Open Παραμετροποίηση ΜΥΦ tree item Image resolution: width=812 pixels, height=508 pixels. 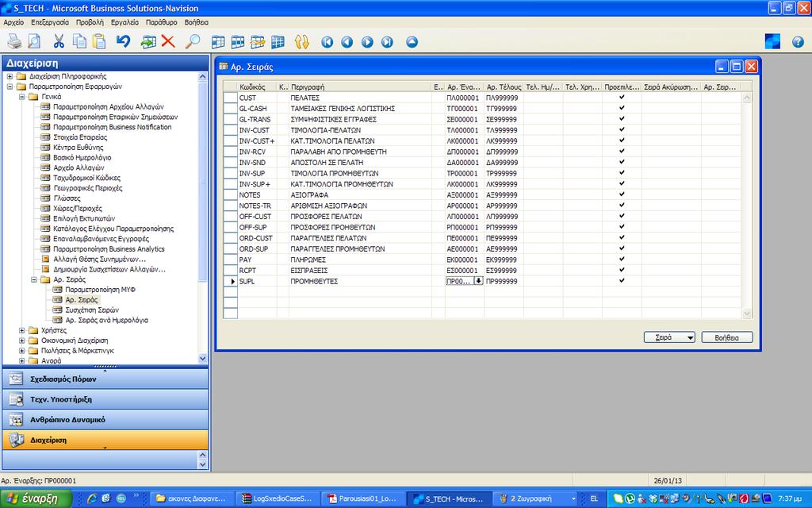tap(100, 290)
